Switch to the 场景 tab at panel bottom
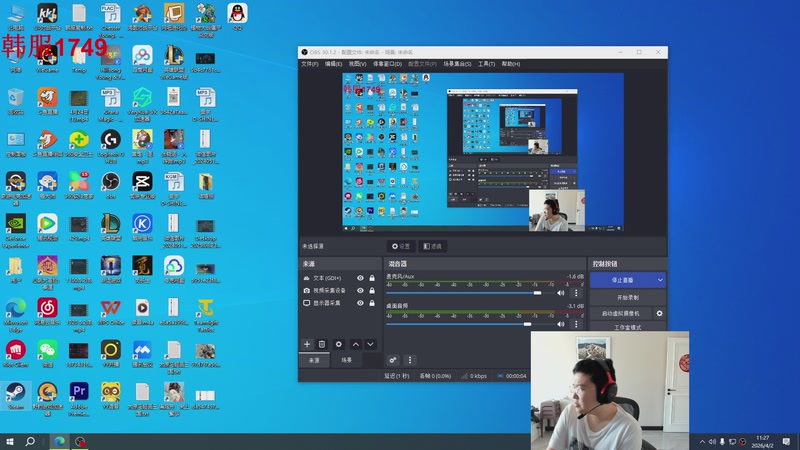Image resolution: width=800 pixels, height=450 pixels. point(346,360)
